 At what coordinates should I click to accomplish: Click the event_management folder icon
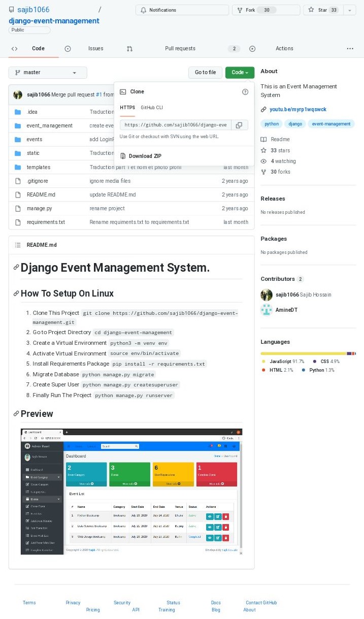pyautogui.click(x=17, y=125)
